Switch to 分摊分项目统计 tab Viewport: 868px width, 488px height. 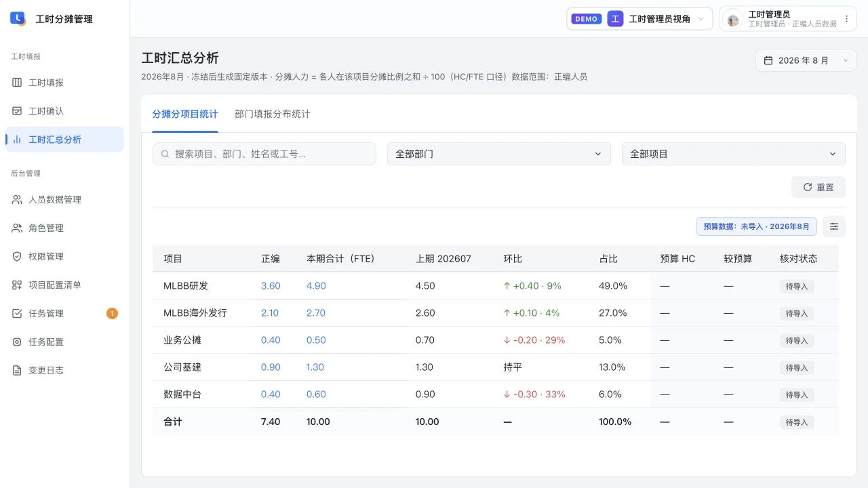tap(185, 114)
